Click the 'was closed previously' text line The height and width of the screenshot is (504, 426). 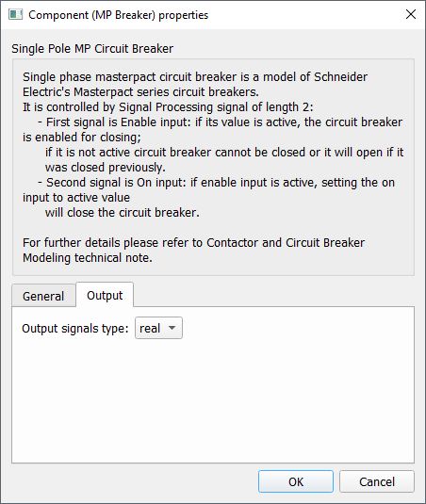[106, 167]
